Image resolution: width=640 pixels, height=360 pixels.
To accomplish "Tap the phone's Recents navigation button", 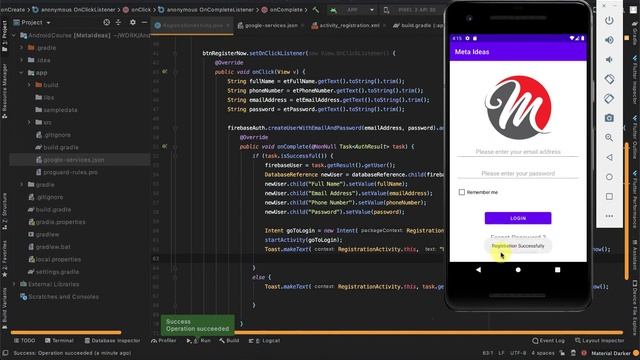I will 558,269.
